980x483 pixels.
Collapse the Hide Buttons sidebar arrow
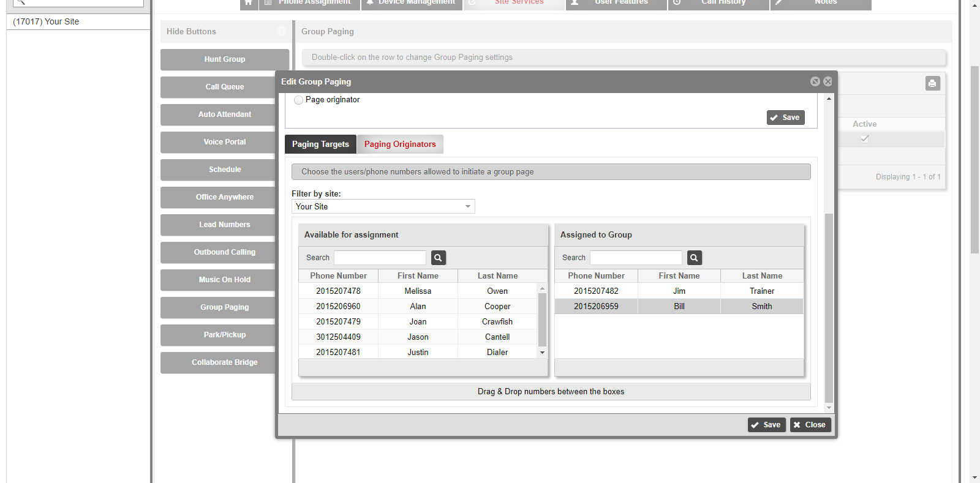(x=282, y=31)
